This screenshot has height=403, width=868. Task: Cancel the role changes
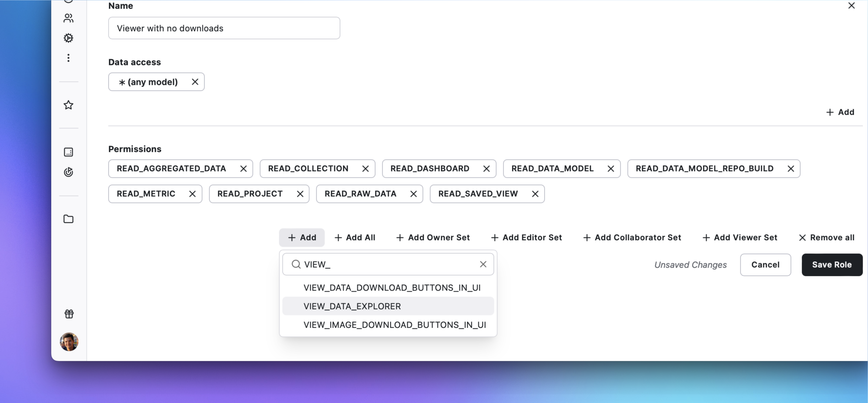(x=766, y=265)
